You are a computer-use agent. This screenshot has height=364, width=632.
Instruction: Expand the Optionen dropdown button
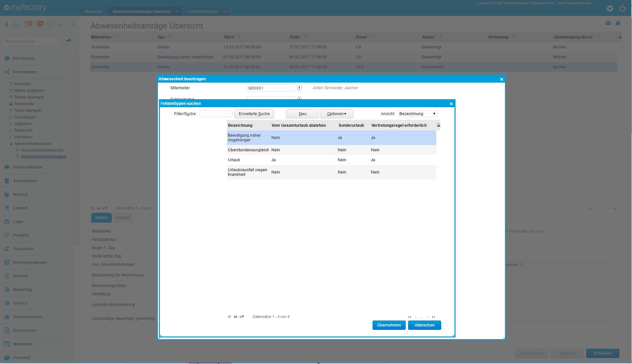tap(336, 114)
